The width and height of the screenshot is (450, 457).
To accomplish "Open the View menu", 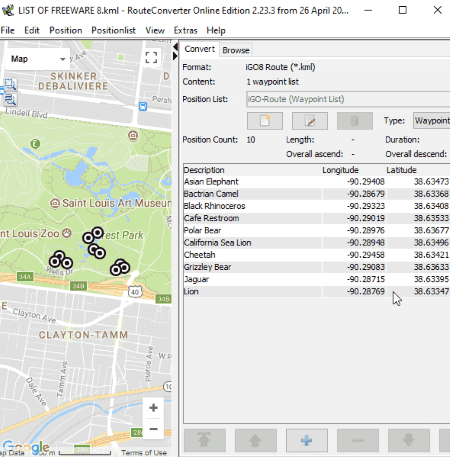I will [x=155, y=30].
